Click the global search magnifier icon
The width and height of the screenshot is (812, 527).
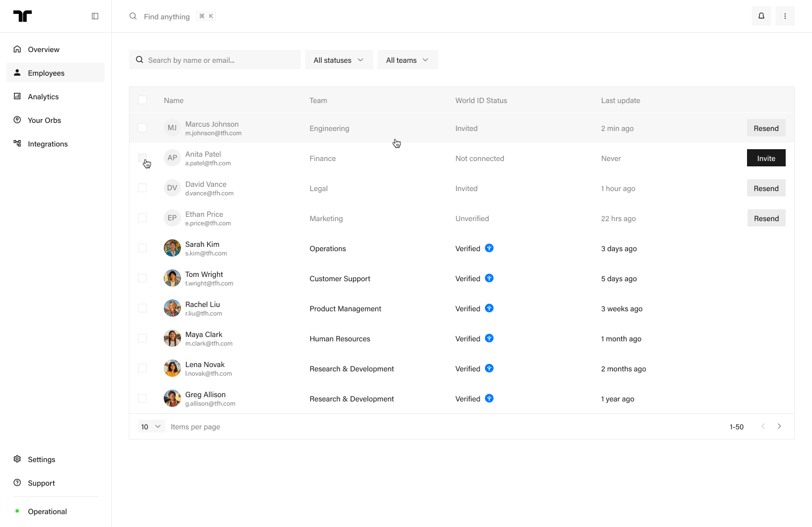pos(133,16)
